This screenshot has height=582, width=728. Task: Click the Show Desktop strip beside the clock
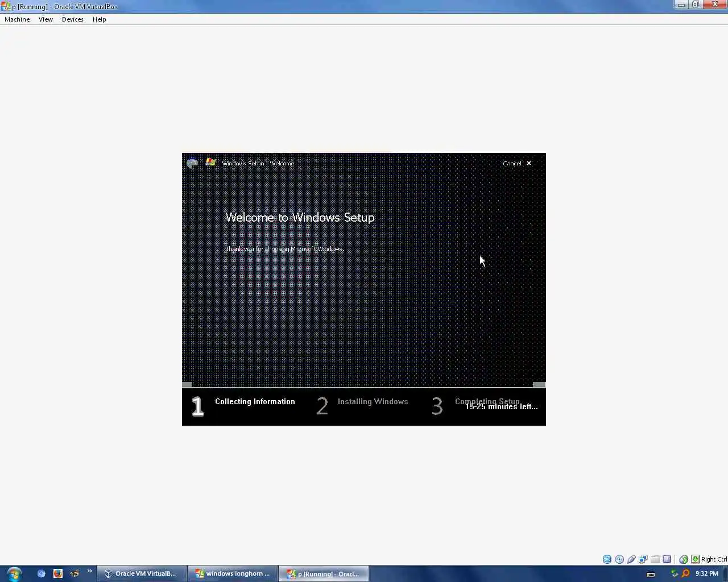pyautogui.click(x=725, y=573)
